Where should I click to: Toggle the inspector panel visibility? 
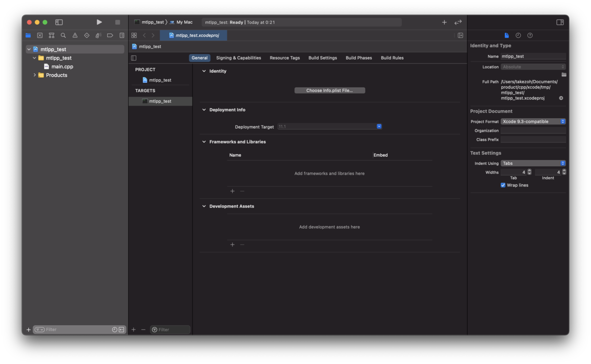coord(560,22)
